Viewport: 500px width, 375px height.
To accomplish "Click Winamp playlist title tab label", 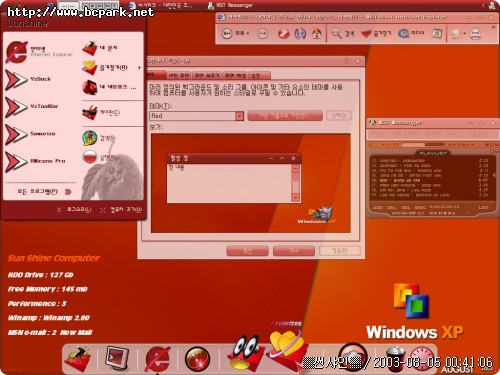I will pos(433,153).
